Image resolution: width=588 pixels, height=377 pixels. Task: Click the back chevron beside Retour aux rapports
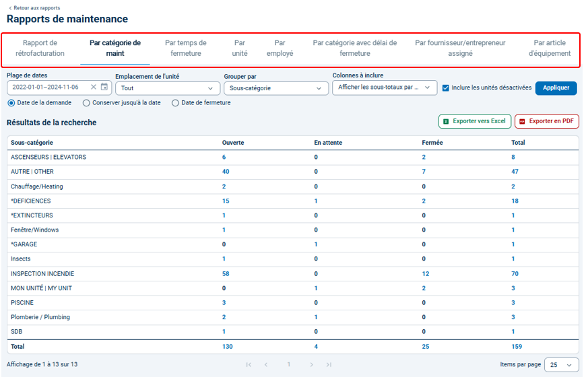point(10,8)
